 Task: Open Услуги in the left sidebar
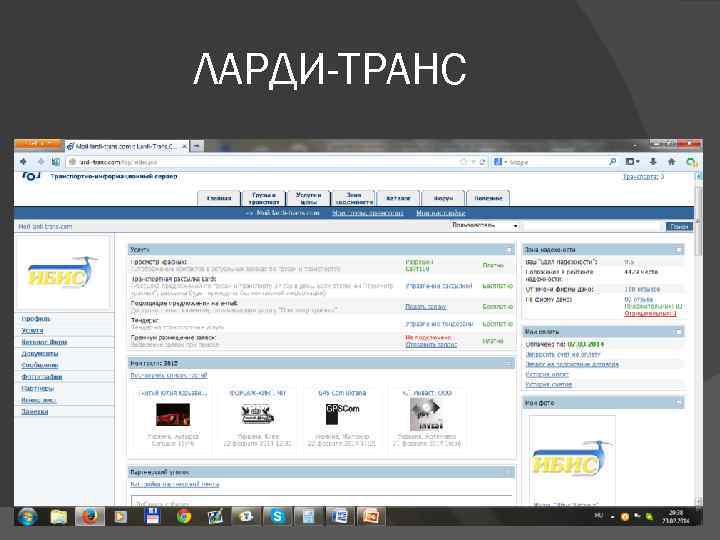[32, 330]
